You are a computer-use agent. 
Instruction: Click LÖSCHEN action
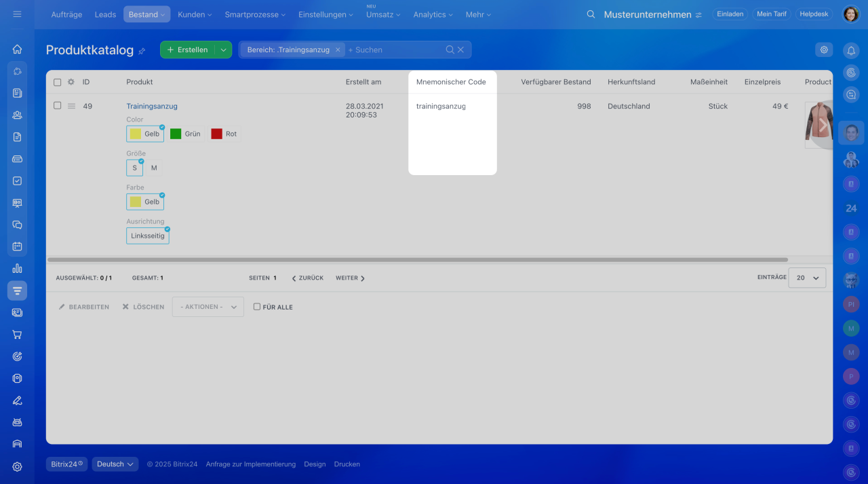pos(143,307)
